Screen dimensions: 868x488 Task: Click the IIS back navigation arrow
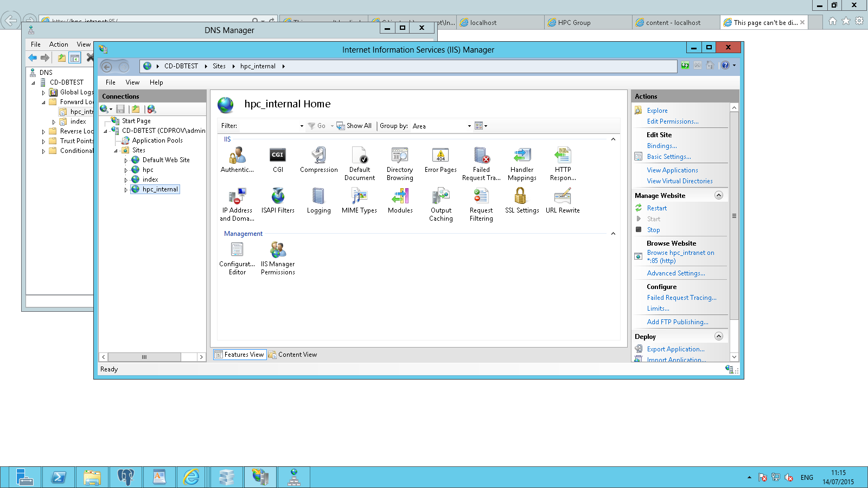click(107, 67)
